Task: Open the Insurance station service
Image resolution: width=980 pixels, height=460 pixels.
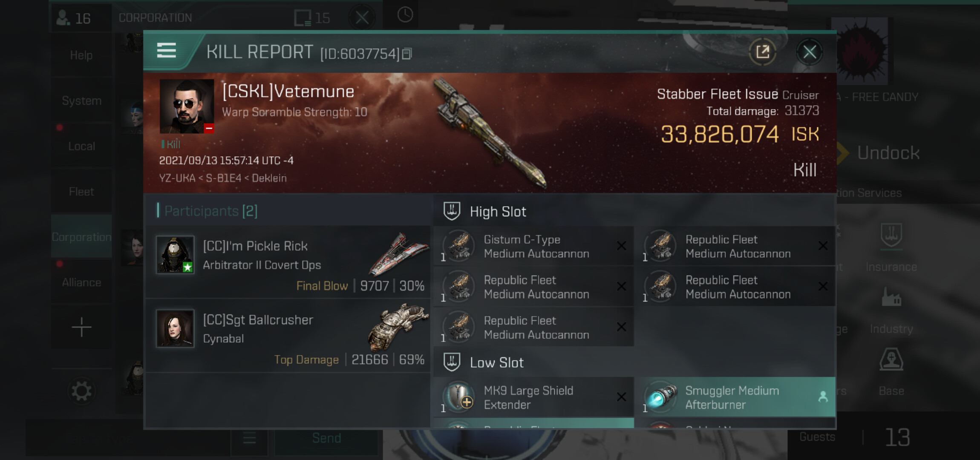Action: (x=891, y=247)
